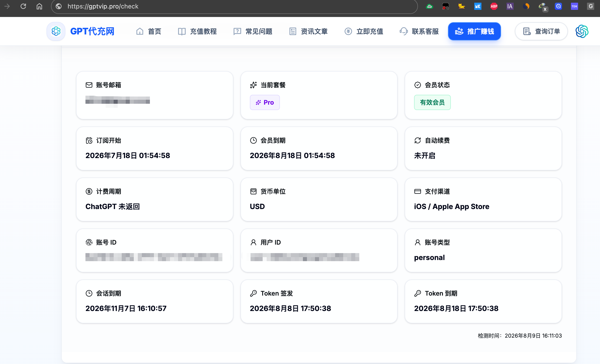
Task: Click the key icon beside Token 到期
Action: (417, 293)
